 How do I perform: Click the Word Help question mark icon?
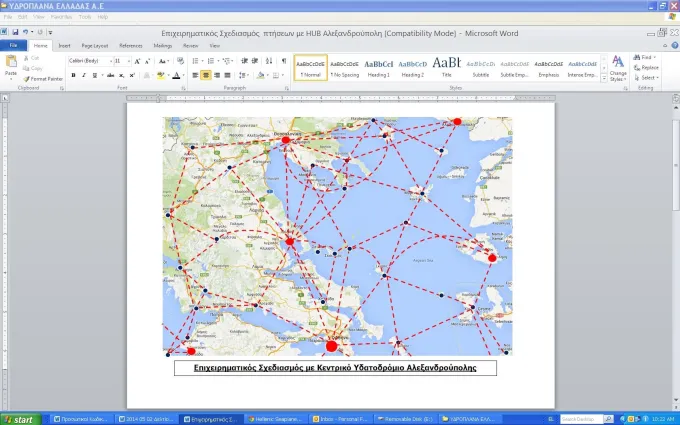point(675,45)
